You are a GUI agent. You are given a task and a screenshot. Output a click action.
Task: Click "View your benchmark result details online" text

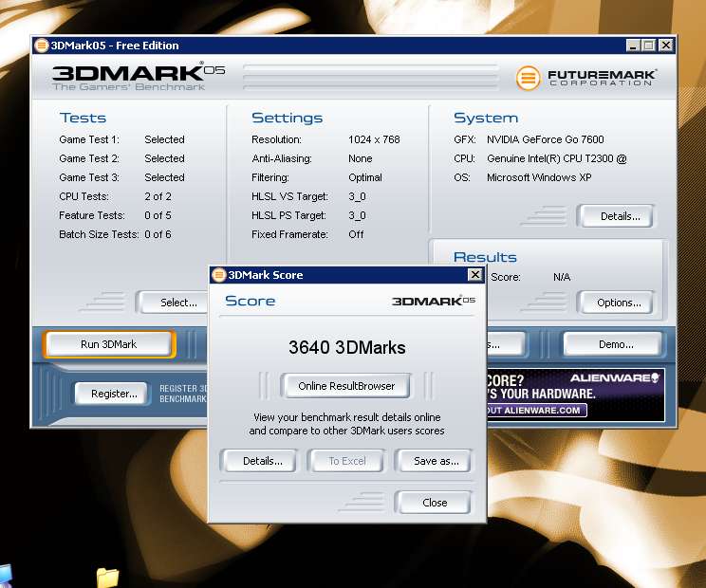point(346,417)
